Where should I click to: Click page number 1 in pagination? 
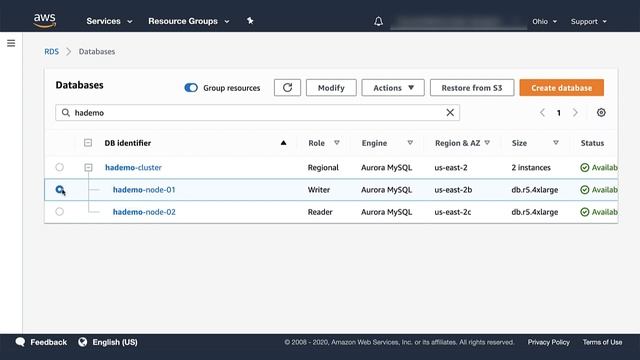558,113
